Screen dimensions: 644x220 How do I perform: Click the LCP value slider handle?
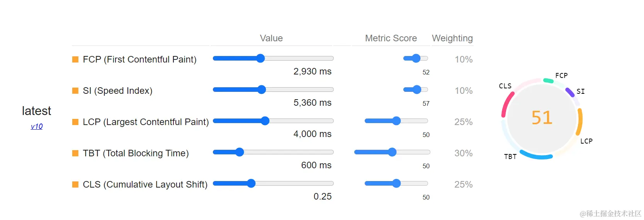coord(265,121)
